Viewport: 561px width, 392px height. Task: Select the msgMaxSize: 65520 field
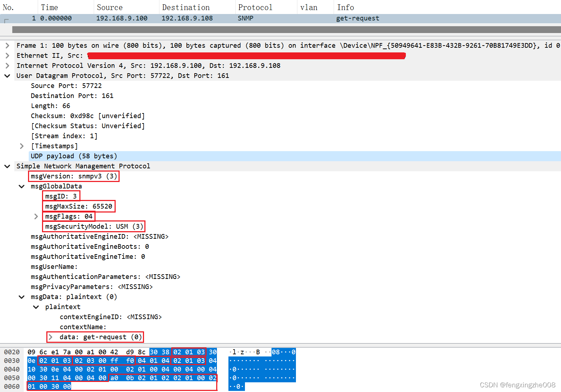[79, 206]
